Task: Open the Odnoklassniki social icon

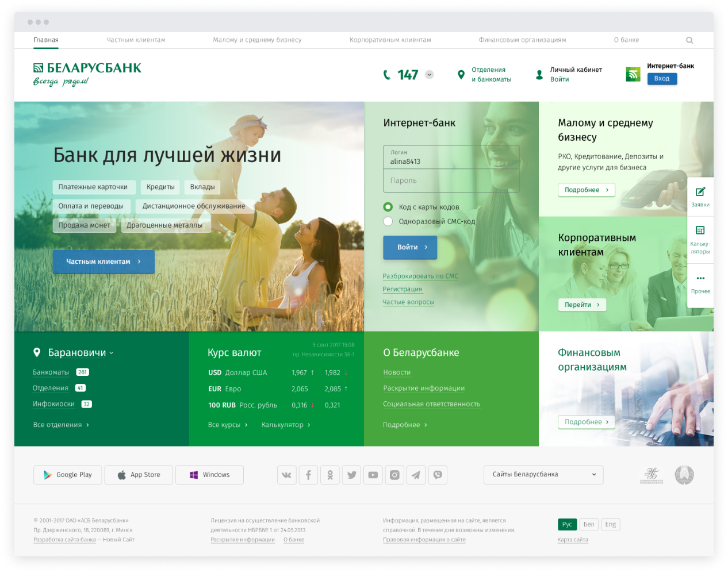Action: [330, 475]
